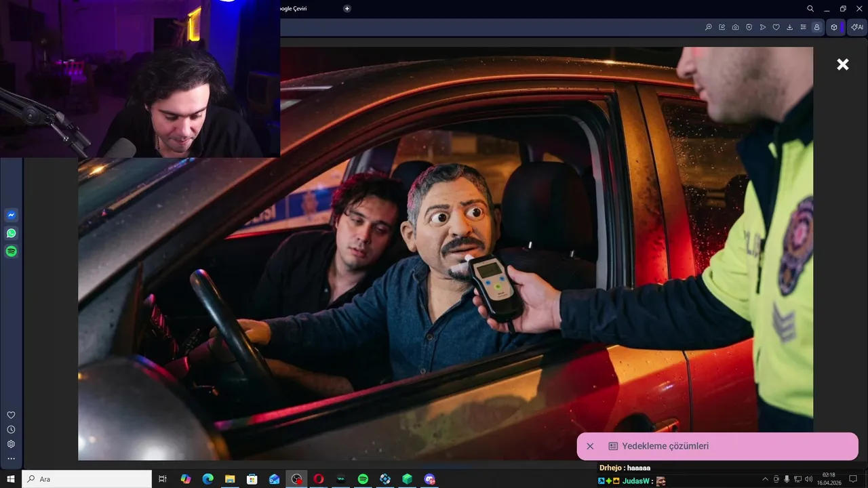Open Microsoft Store from the taskbar

252,479
